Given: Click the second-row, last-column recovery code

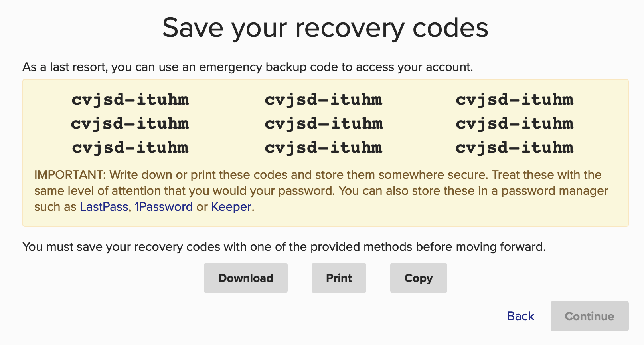Looking at the screenshot, I should 514,123.
